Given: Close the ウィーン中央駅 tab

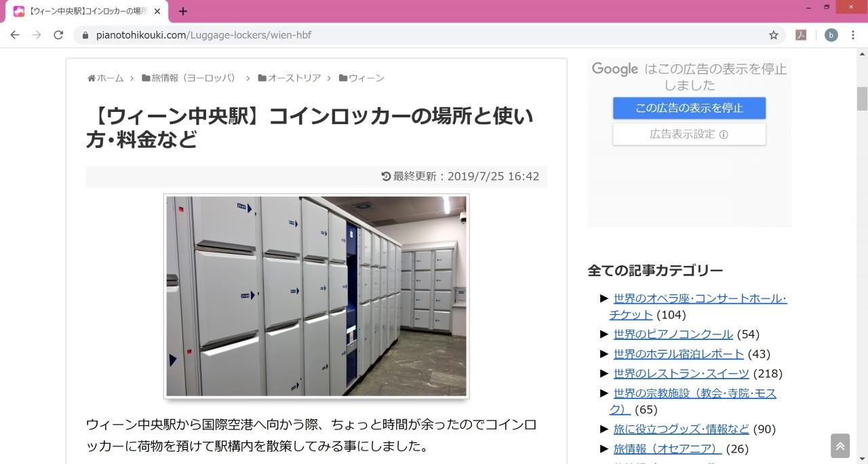Looking at the screenshot, I should click(x=157, y=12).
